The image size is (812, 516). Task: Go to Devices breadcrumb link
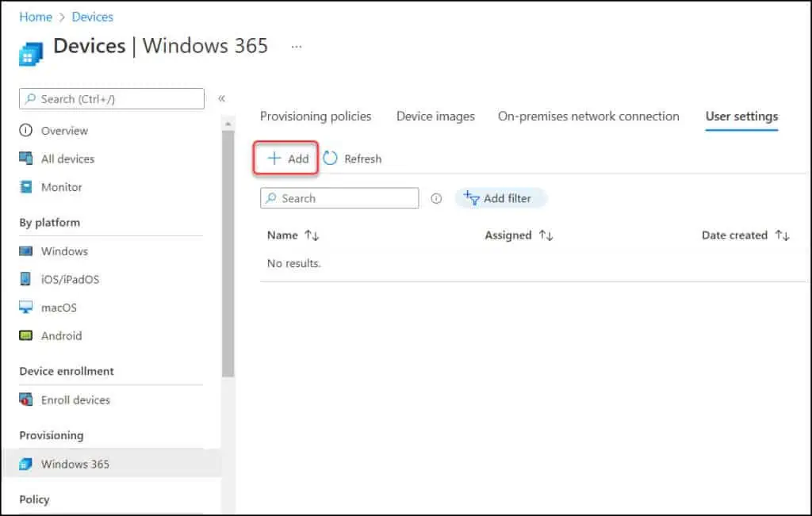click(92, 17)
